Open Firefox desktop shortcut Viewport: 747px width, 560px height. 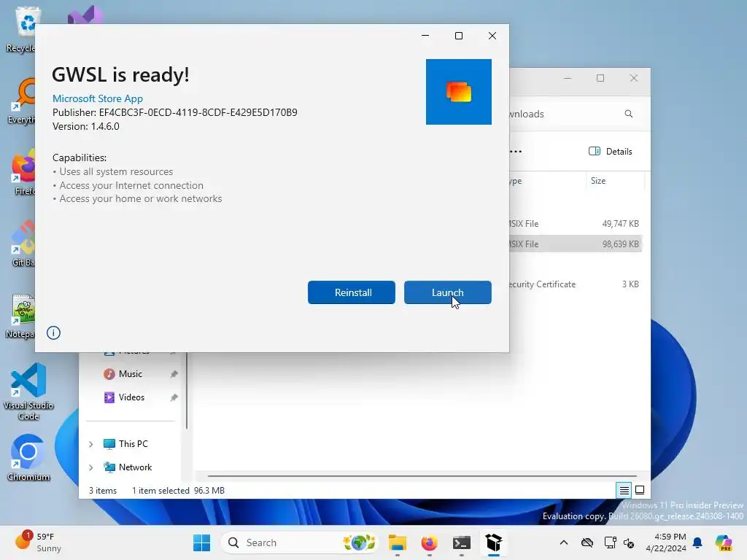pyautogui.click(x=23, y=172)
